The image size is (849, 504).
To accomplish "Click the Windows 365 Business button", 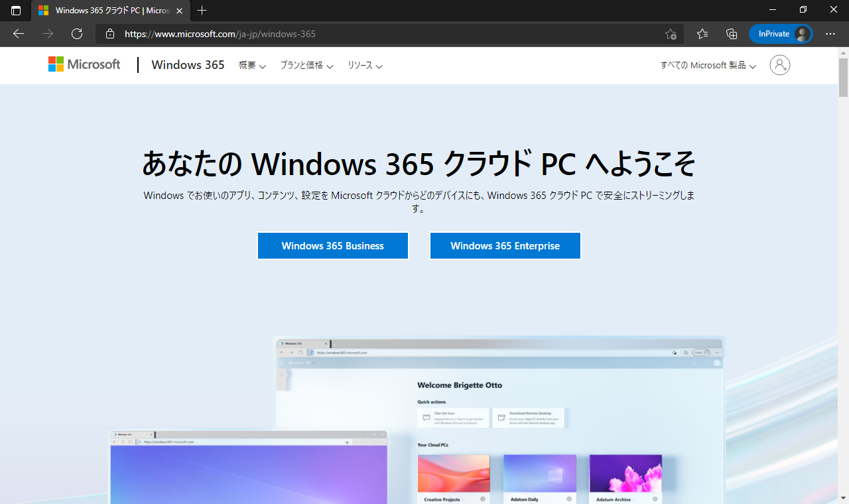I will click(x=333, y=245).
